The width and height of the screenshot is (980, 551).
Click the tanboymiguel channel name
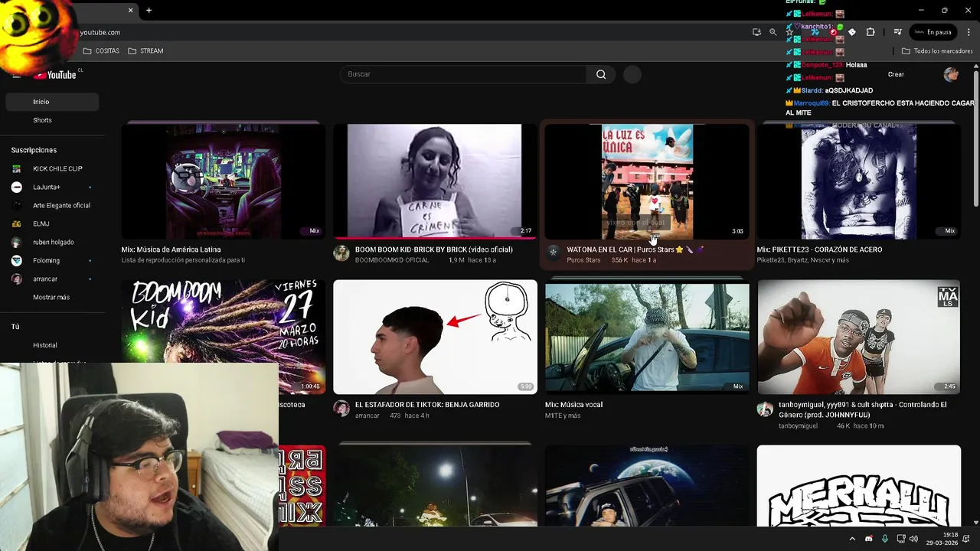(x=799, y=425)
